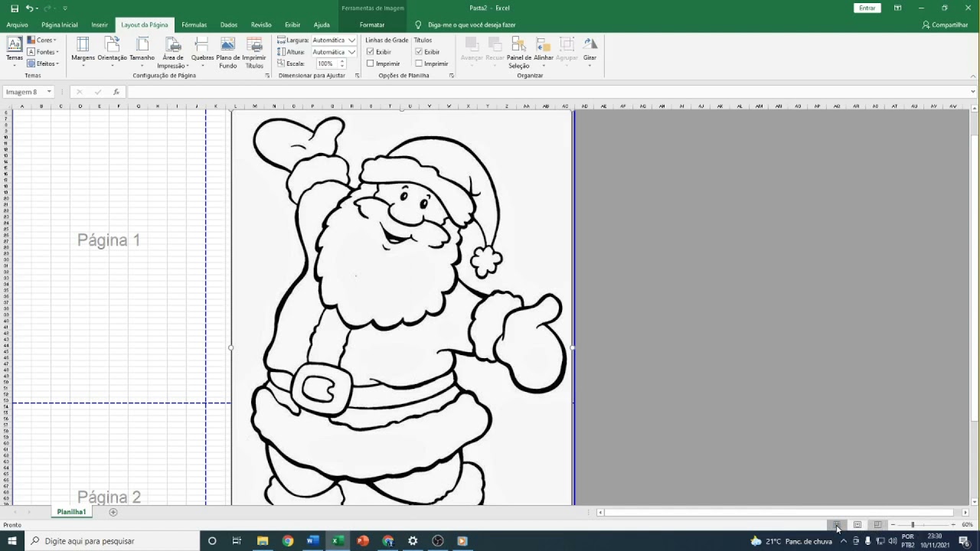Viewport: 980px width, 551px height.
Task: Click the Página 1 page label
Action: coord(109,240)
